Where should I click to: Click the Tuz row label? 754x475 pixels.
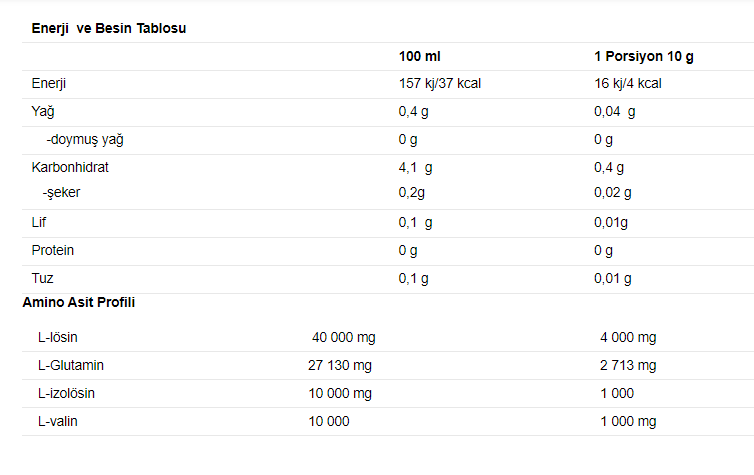(x=42, y=278)
